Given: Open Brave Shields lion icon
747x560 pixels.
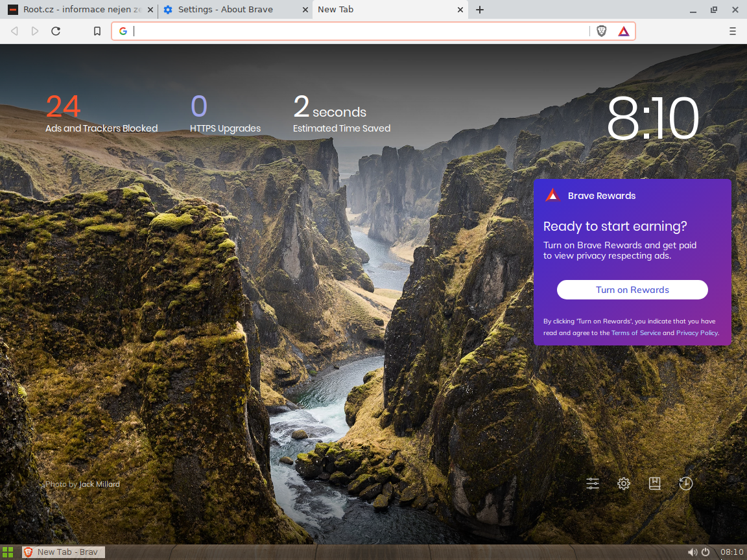Looking at the screenshot, I should [602, 31].
